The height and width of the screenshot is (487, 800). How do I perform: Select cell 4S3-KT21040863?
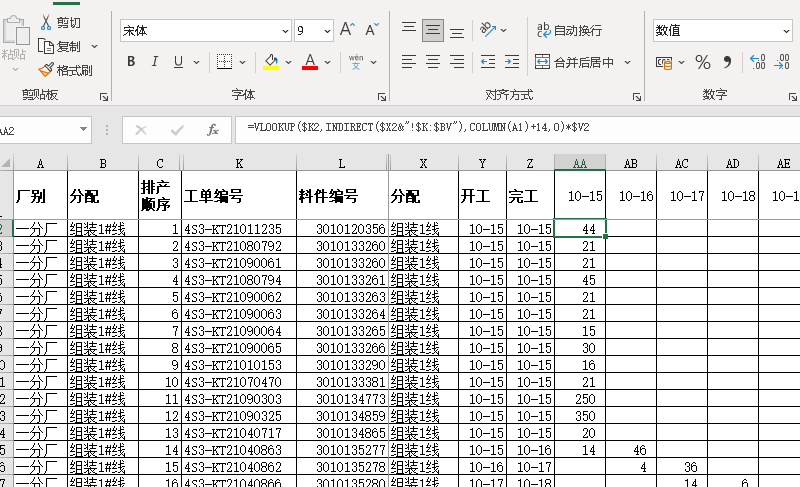[239, 450]
